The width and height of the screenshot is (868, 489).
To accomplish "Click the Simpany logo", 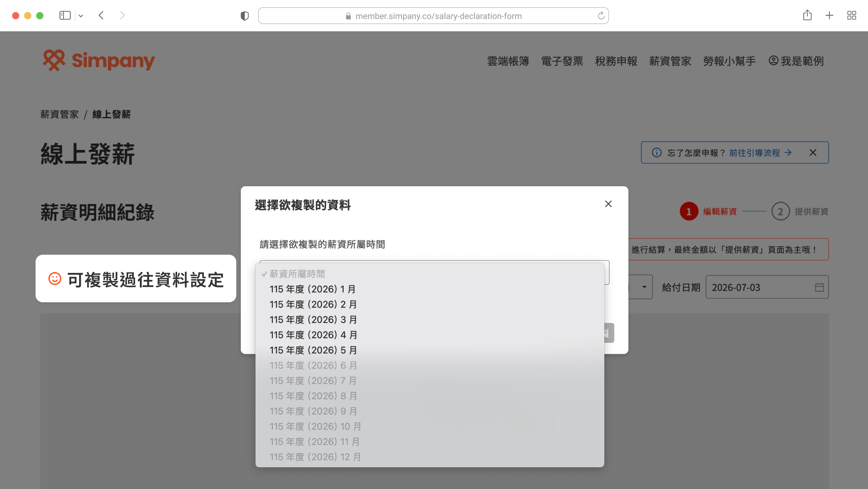I will [98, 61].
